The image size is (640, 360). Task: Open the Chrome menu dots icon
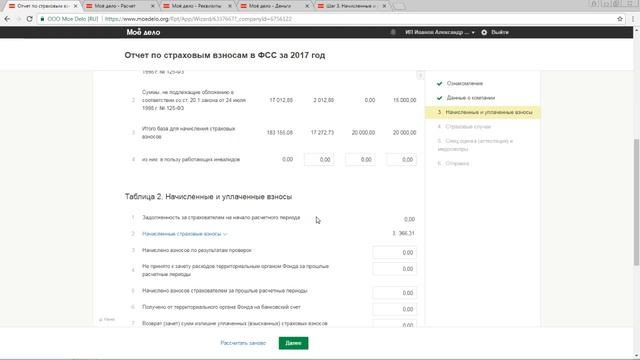[633, 19]
